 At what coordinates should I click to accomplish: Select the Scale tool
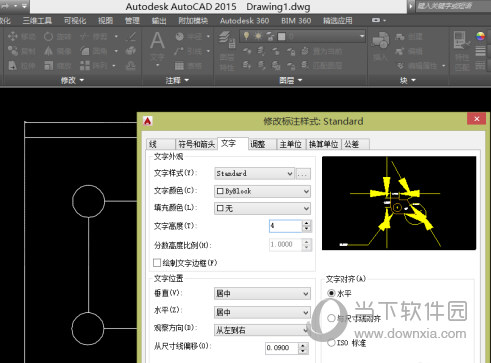point(57,66)
